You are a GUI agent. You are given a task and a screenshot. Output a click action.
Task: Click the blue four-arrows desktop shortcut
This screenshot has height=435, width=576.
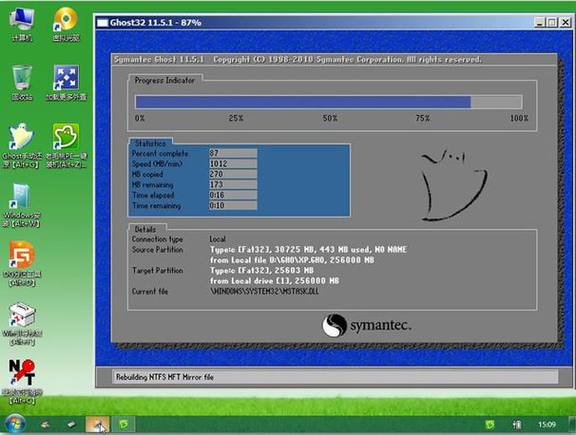point(66,83)
